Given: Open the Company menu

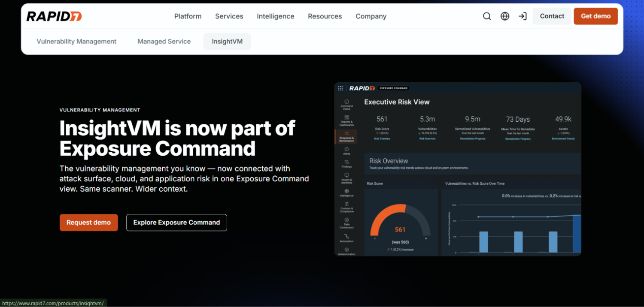Looking at the screenshot, I should point(371,16).
